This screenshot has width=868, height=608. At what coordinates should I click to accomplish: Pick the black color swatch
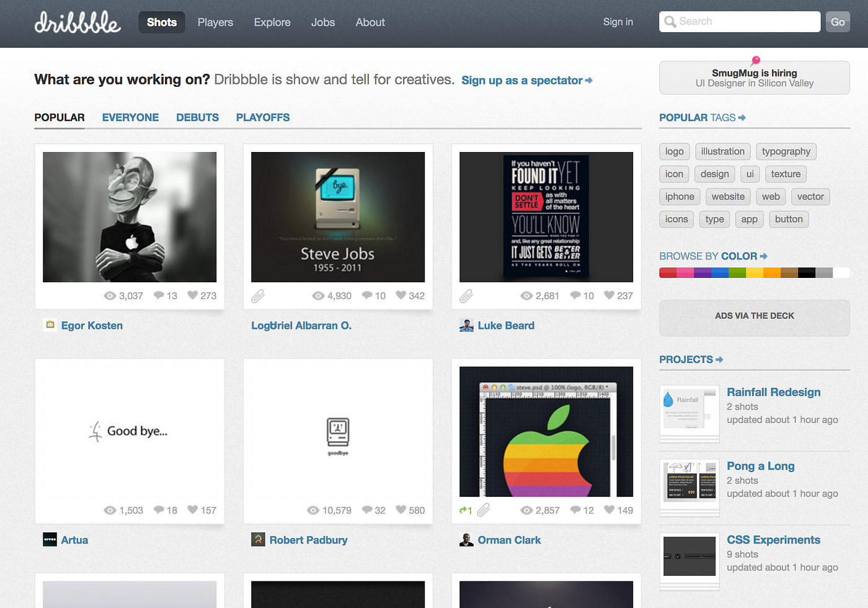click(x=807, y=272)
